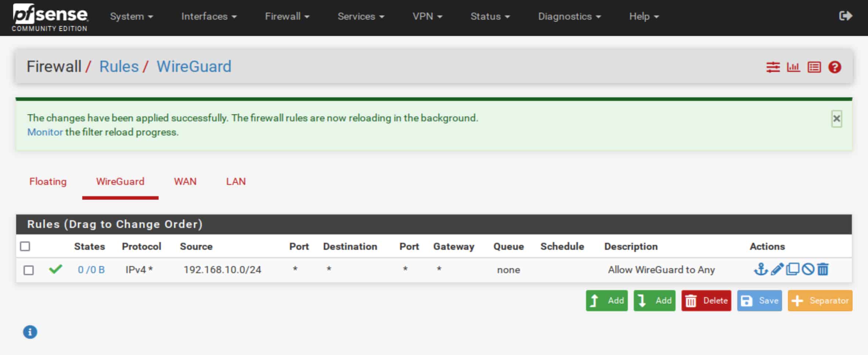Click the logout icon in top bar

click(x=846, y=16)
